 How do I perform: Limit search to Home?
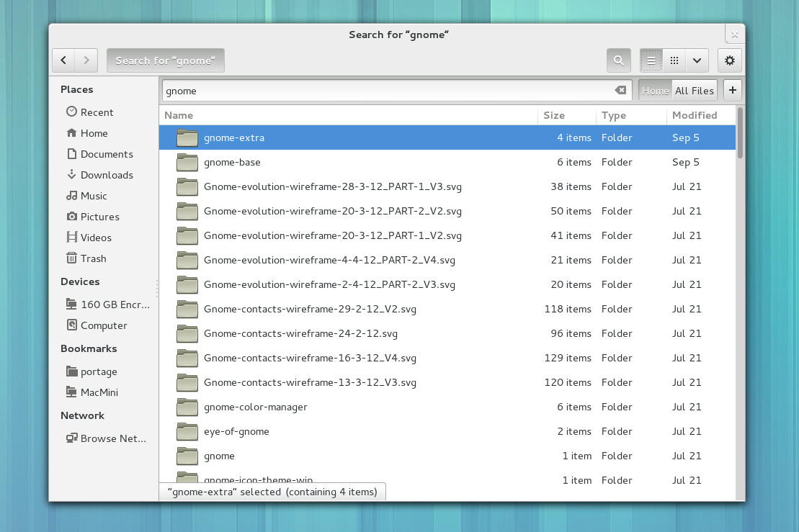tap(655, 91)
